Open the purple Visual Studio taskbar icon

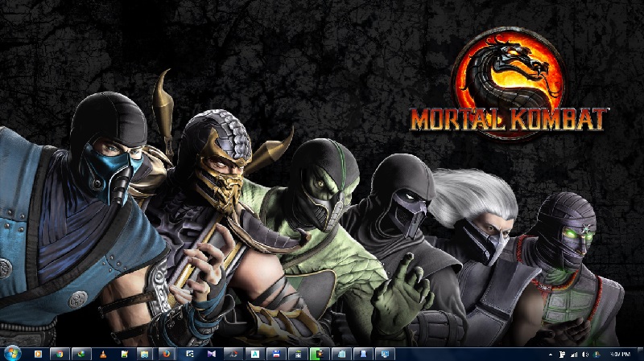point(212,354)
